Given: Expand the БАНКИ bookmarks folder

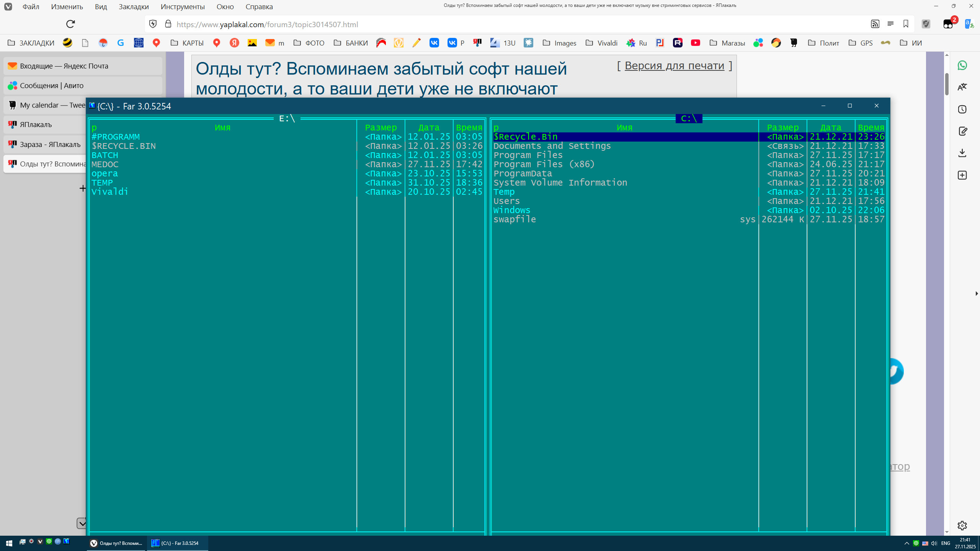Looking at the screenshot, I should click(351, 43).
